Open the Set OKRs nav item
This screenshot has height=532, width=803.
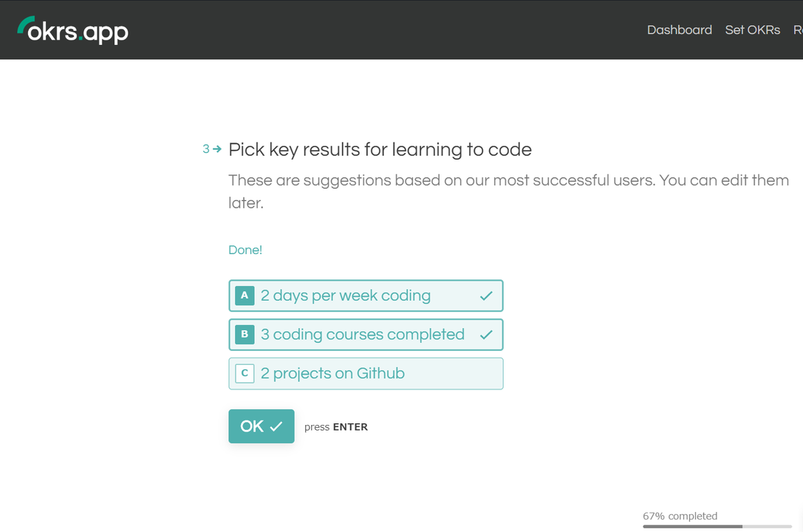click(x=752, y=30)
